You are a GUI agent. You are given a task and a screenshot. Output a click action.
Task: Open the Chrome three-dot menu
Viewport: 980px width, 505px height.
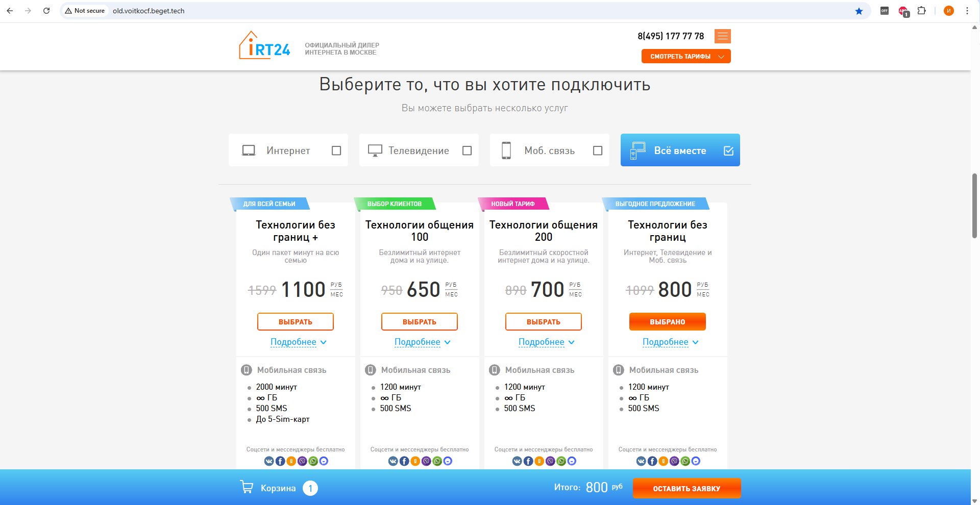pos(967,11)
